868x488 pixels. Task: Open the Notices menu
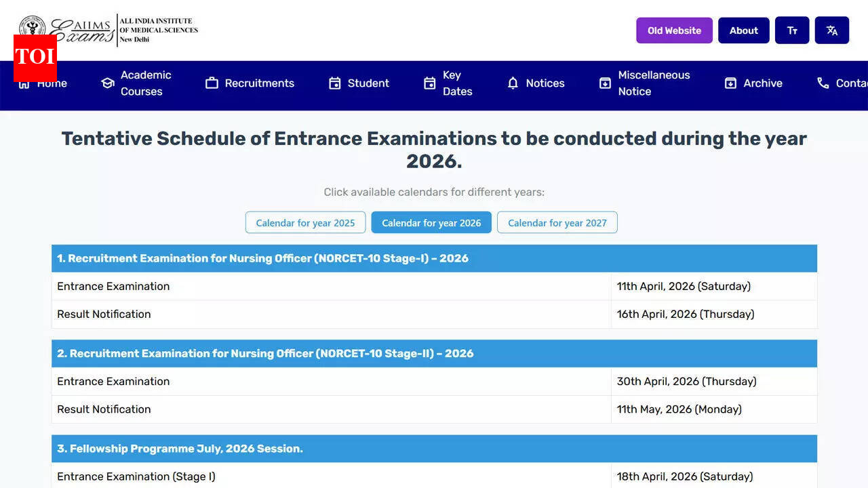tap(545, 83)
